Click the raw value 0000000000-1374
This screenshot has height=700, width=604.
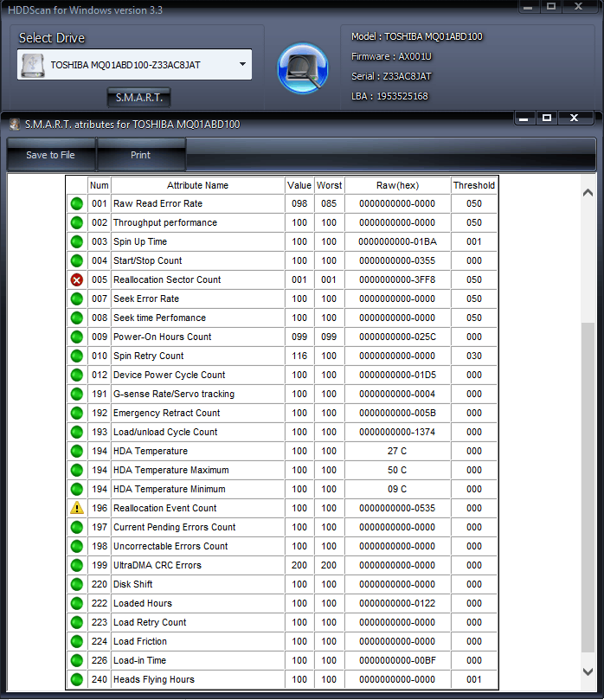coord(397,432)
